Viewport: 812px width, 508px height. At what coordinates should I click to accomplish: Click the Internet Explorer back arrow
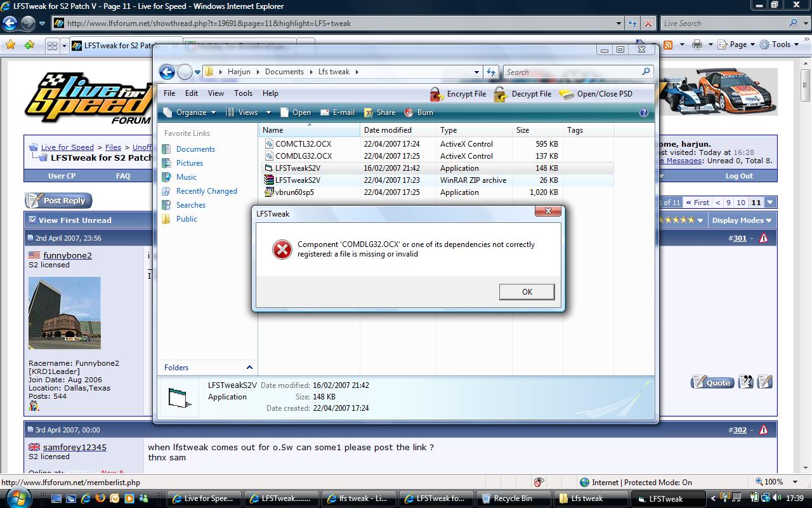pyautogui.click(x=10, y=23)
